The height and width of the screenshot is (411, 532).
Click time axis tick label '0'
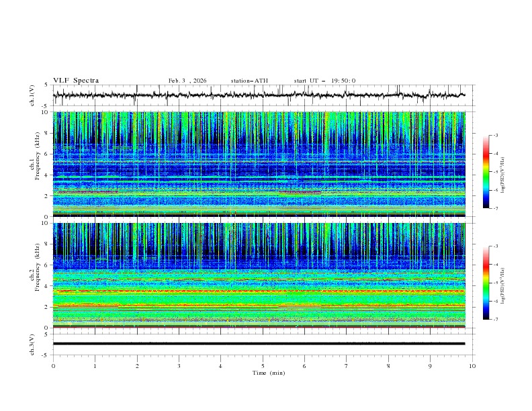[x=53, y=366]
